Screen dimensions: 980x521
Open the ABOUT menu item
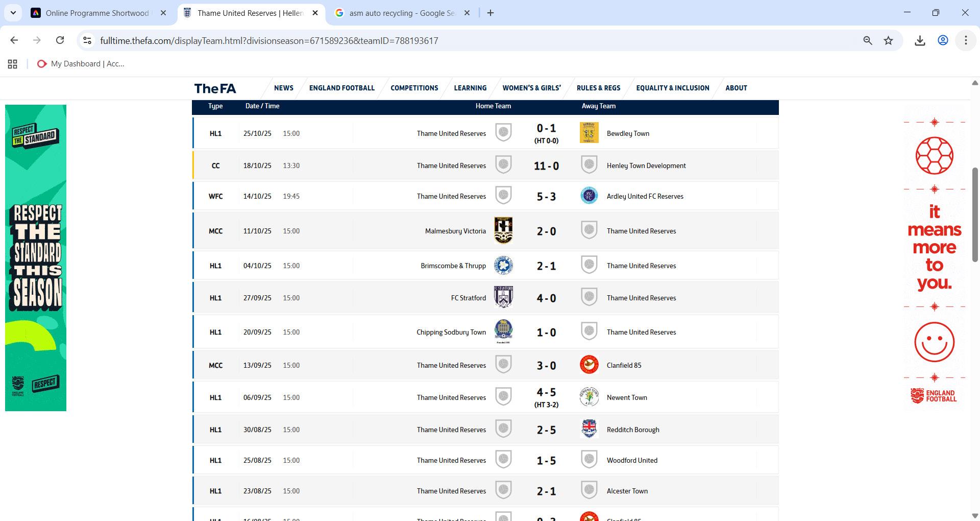tap(736, 88)
